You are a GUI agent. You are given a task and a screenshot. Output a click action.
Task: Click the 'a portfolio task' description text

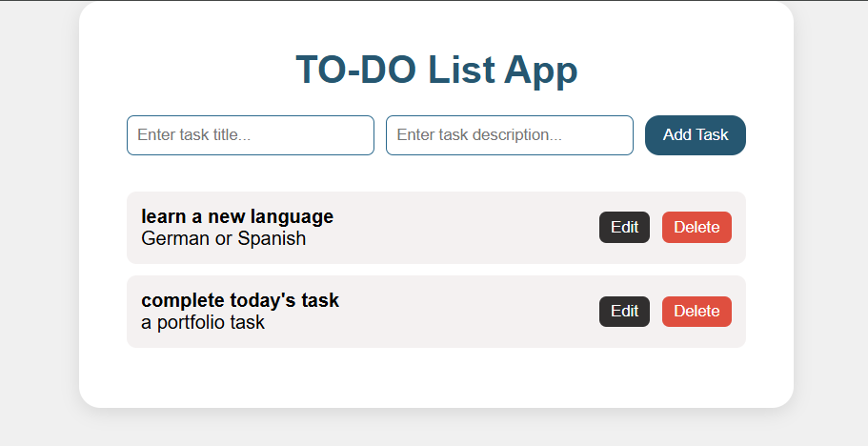203,322
